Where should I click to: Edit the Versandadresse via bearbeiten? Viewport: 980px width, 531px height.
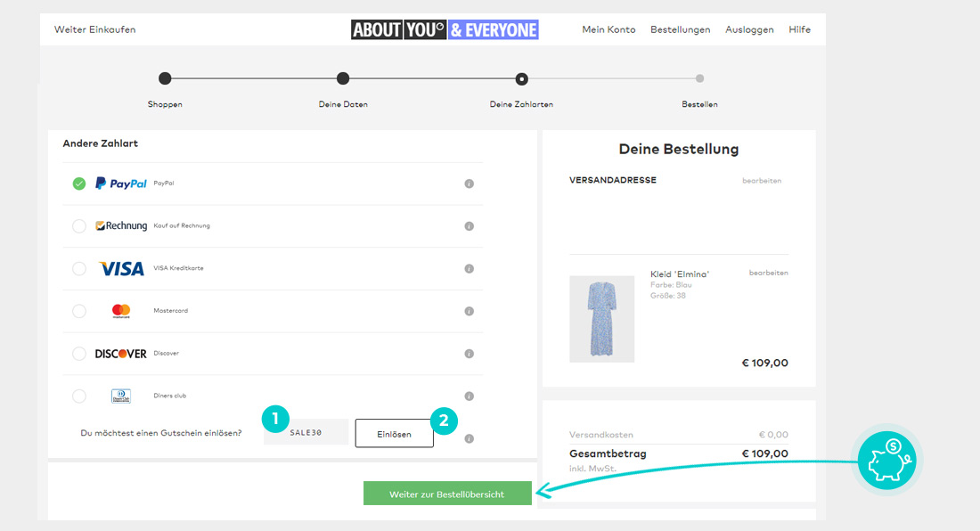click(x=762, y=181)
